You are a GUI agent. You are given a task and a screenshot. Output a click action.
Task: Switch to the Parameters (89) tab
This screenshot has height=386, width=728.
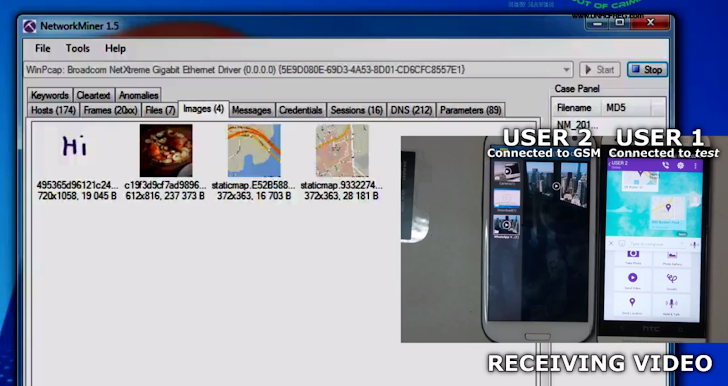[x=470, y=110]
